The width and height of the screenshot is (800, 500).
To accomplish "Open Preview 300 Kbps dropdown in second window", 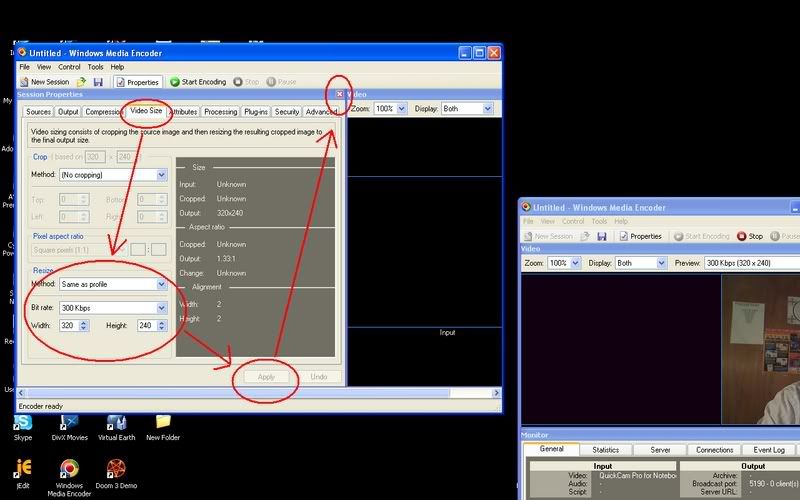I will pyautogui.click(x=752, y=263).
